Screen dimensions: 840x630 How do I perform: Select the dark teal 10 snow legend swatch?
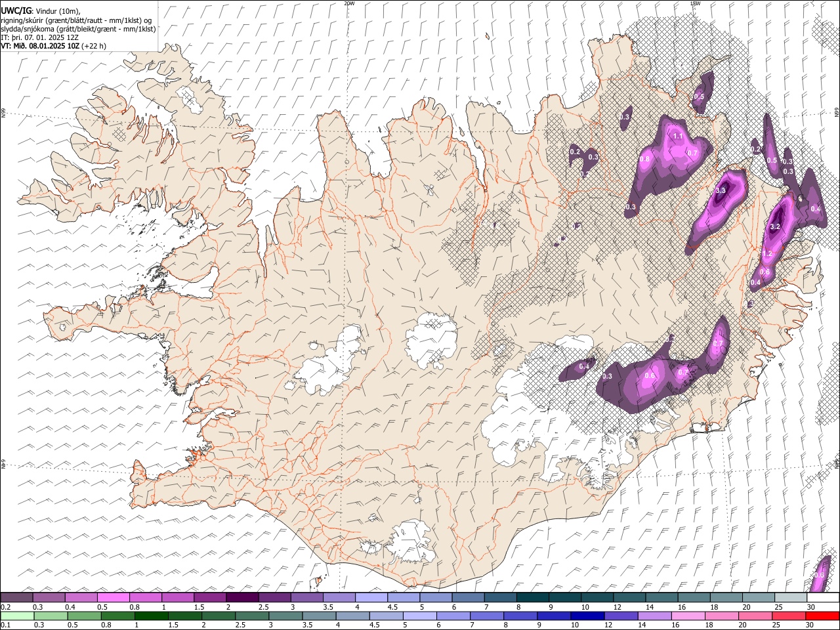click(597, 597)
